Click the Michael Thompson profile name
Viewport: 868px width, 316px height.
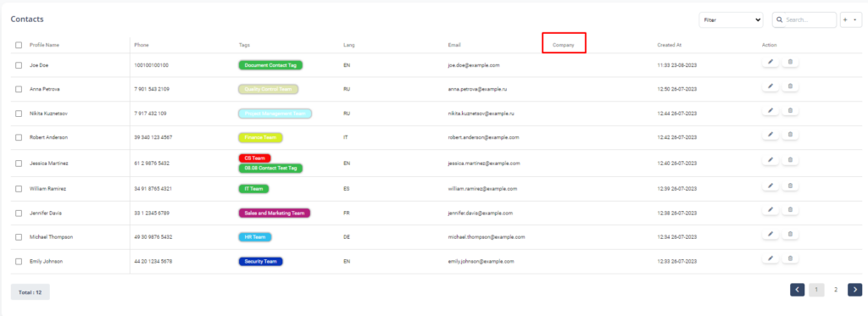click(x=51, y=237)
